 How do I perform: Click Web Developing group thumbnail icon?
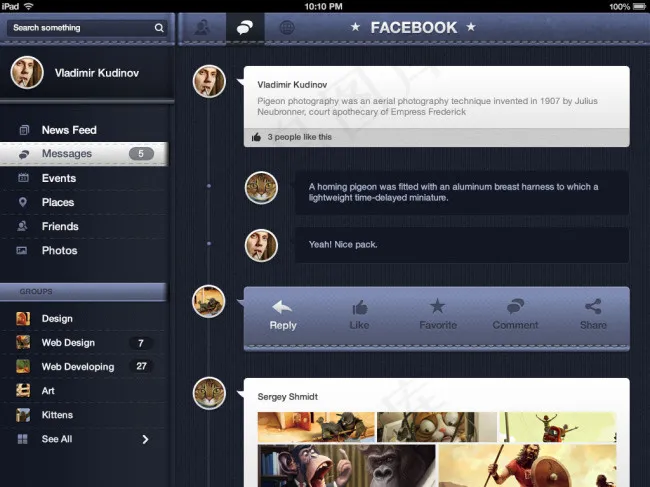[x=23, y=366]
